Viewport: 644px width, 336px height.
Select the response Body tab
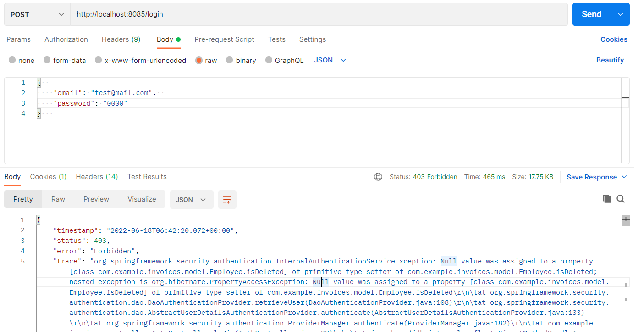click(12, 177)
